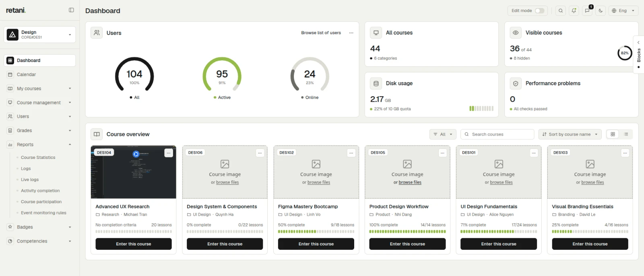Open Live logs report

pos(30,179)
